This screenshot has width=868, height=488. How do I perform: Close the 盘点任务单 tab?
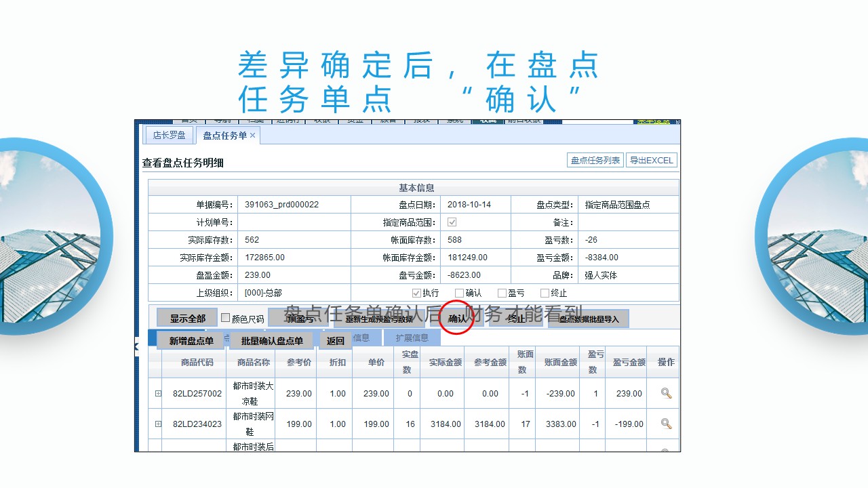(x=253, y=136)
